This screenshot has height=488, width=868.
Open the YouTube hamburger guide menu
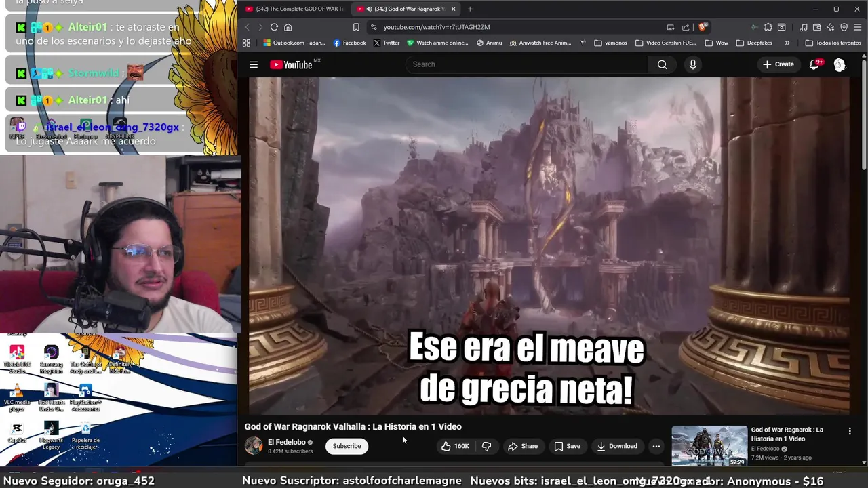[x=254, y=64]
